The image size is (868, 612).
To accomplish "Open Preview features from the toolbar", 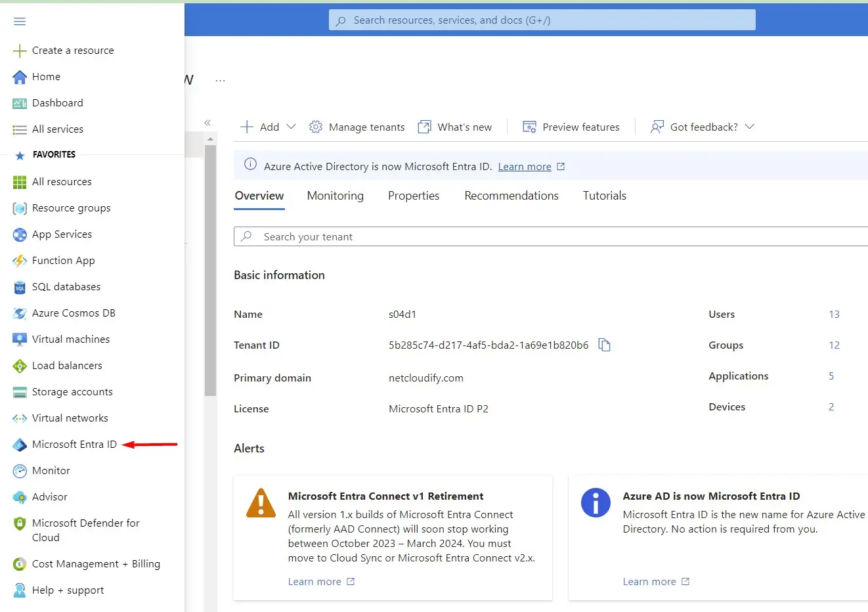I will pyautogui.click(x=571, y=126).
